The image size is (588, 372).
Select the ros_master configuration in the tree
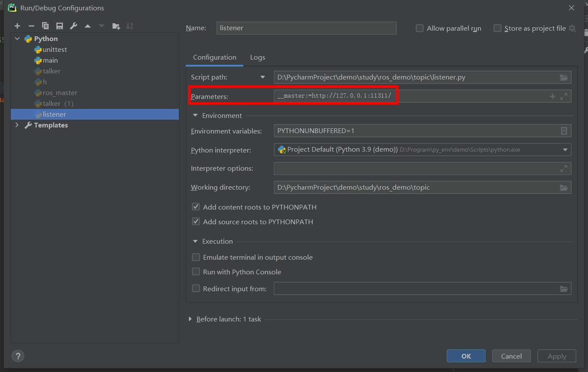tap(60, 93)
